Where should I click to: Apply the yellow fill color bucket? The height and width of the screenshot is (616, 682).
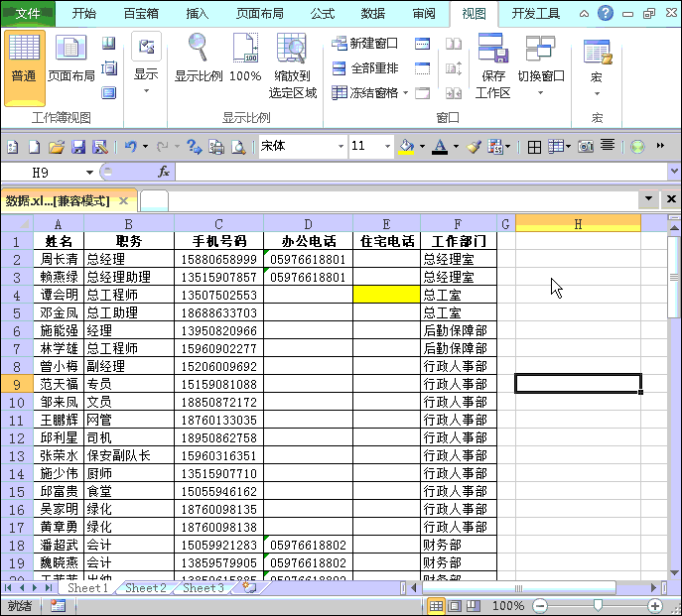(406, 147)
